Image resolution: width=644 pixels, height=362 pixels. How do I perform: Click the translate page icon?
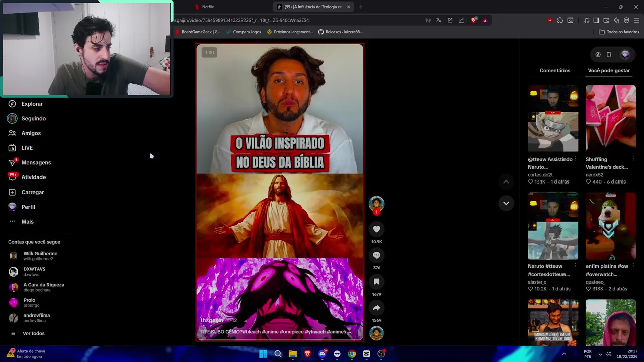point(439,20)
